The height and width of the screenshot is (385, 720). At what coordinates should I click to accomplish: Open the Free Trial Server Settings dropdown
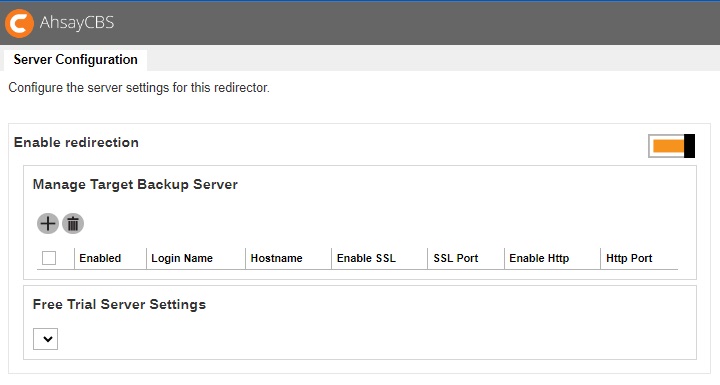45,339
